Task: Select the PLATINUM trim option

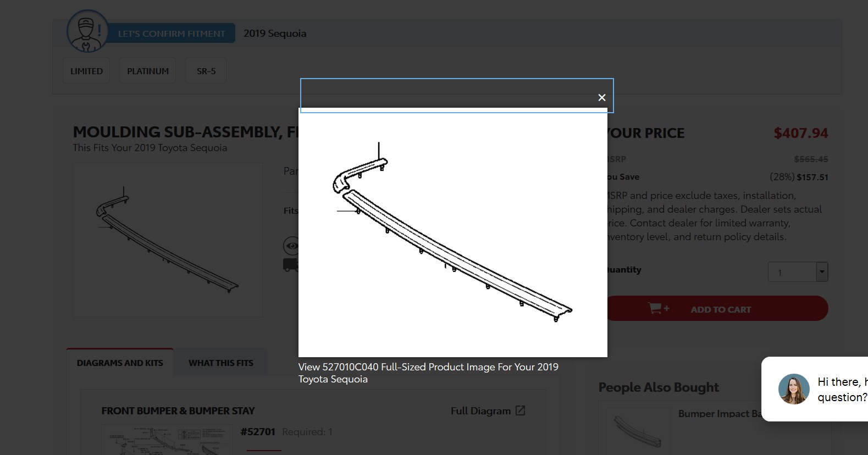Action: coord(147,71)
